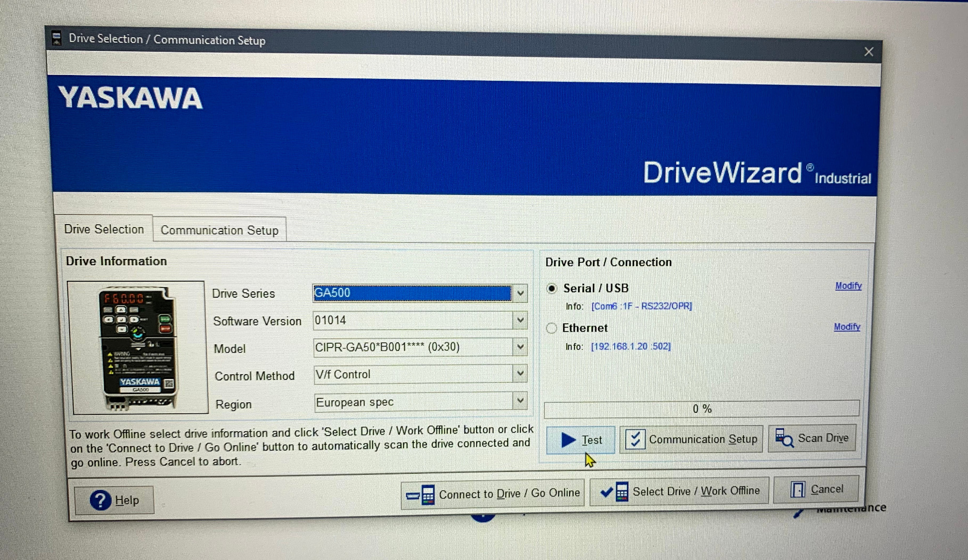Click the checkmark calculator icon on Work Offline

coord(614,492)
